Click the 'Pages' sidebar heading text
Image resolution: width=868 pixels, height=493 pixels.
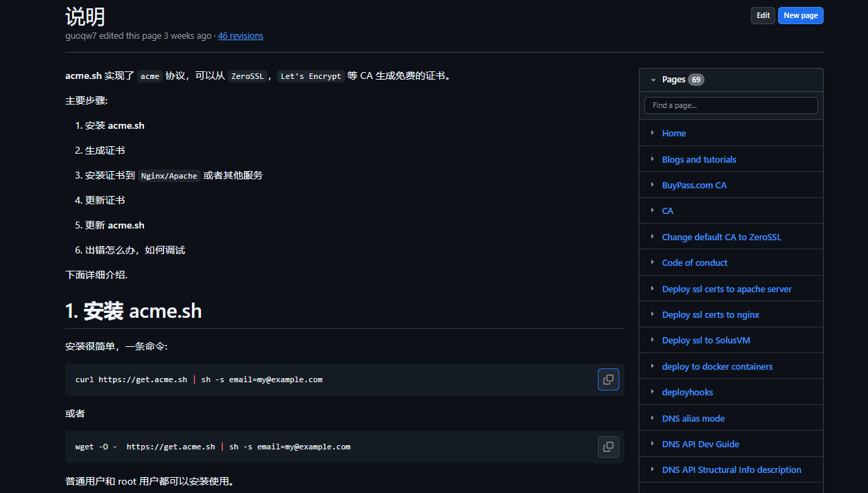673,80
